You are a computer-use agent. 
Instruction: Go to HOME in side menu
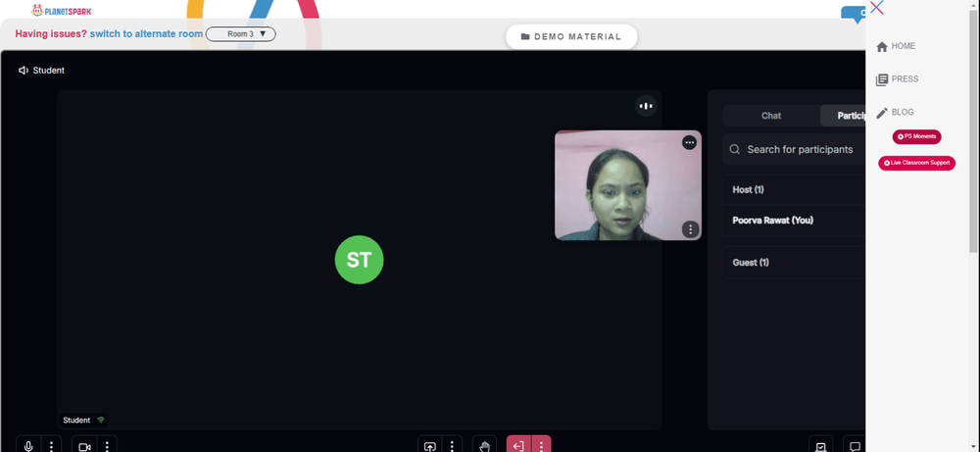point(904,46)
